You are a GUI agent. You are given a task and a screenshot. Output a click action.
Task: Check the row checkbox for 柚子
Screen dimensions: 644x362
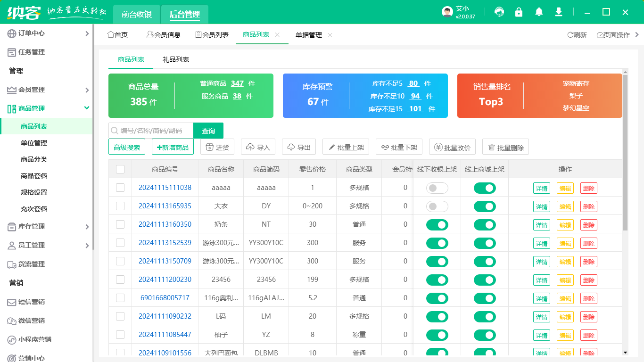(x=120, y=335)
